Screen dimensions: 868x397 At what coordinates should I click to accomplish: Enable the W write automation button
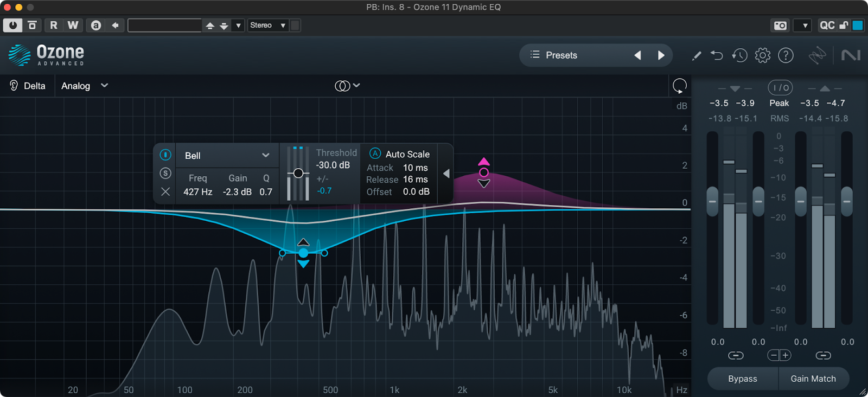73,25
